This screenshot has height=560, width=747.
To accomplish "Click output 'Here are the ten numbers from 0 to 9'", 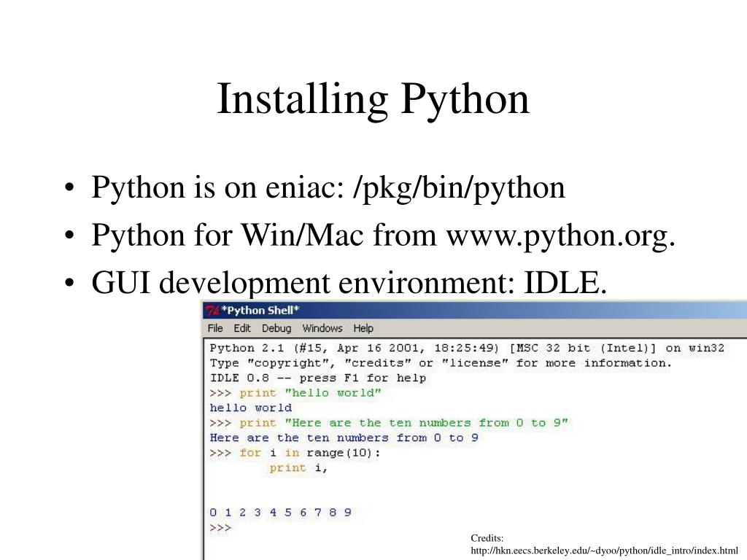I will 344,437.
